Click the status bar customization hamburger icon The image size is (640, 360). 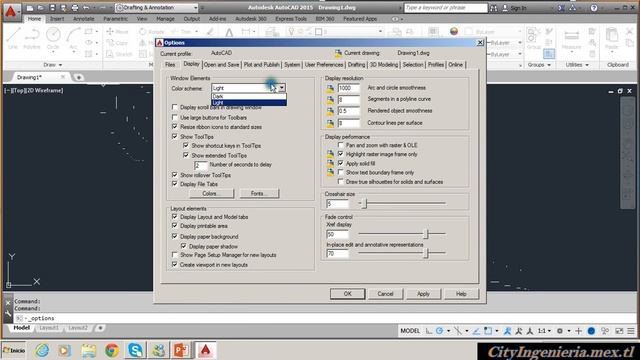coord(631,331)
